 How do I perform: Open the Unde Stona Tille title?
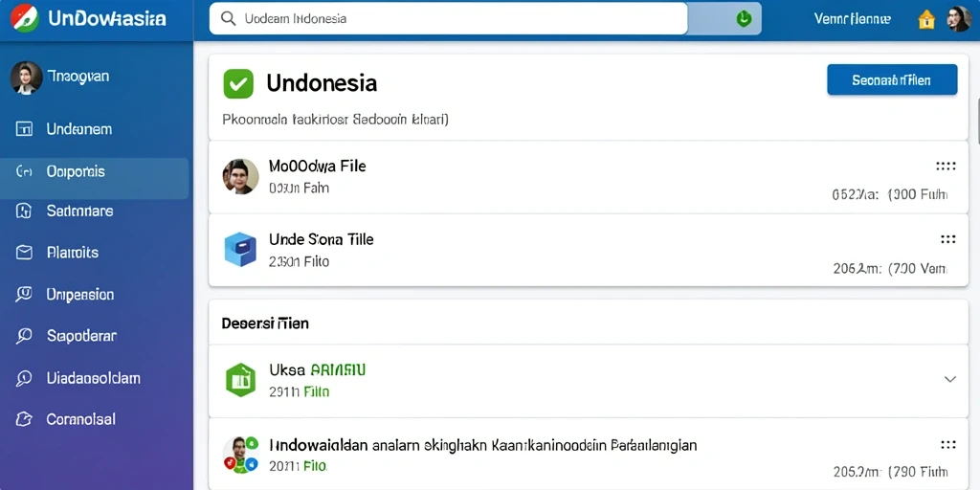tap(322, 238)
